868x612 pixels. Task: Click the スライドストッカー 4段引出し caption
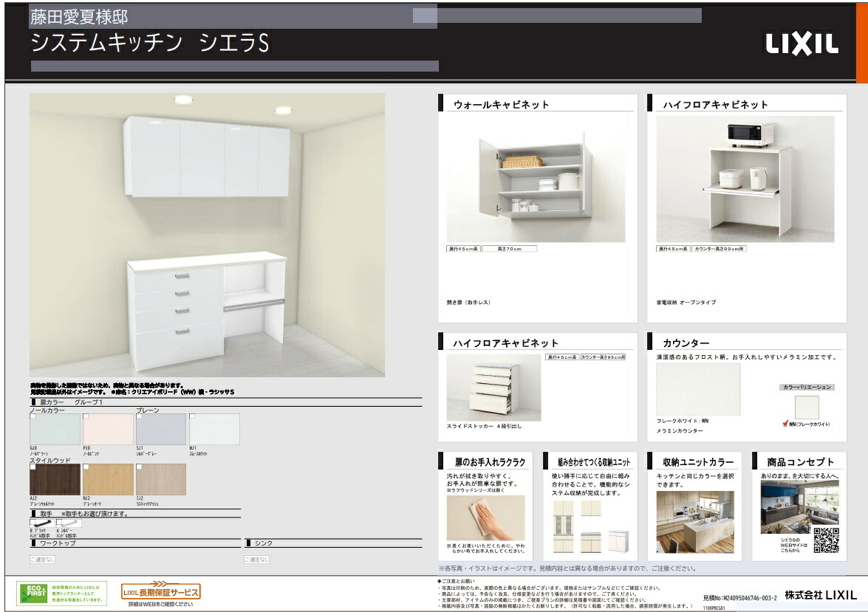[x=485, y=426]
